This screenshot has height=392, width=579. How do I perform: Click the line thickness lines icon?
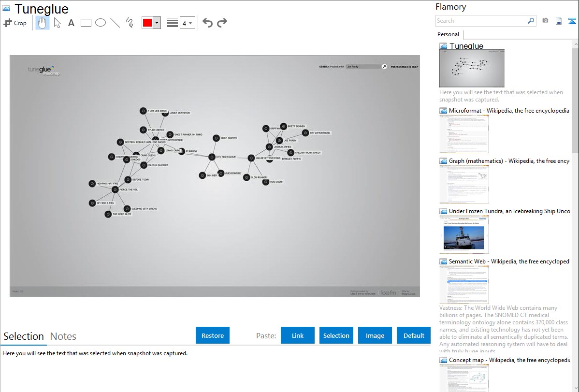(x=172, y=23)
